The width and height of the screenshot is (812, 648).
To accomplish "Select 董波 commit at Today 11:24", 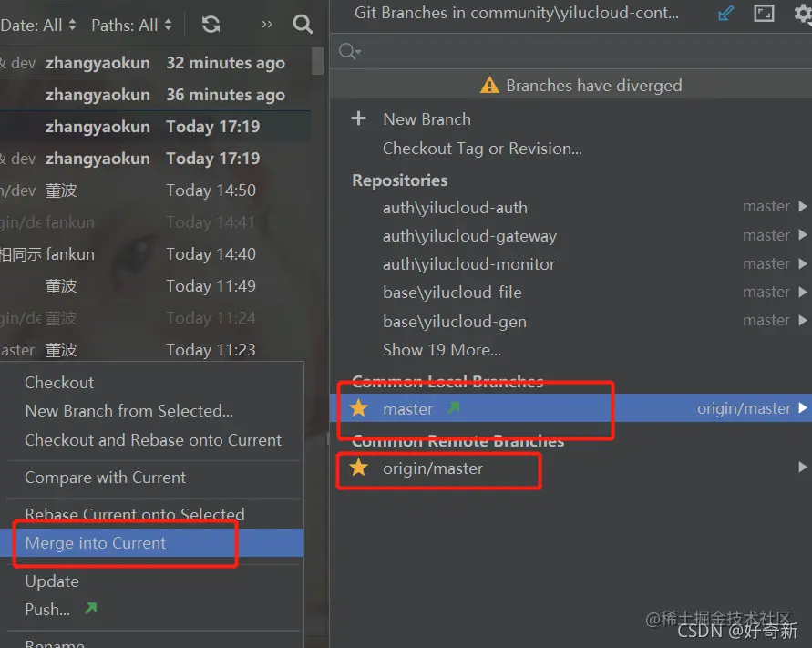I will click(x=155, y=317).
